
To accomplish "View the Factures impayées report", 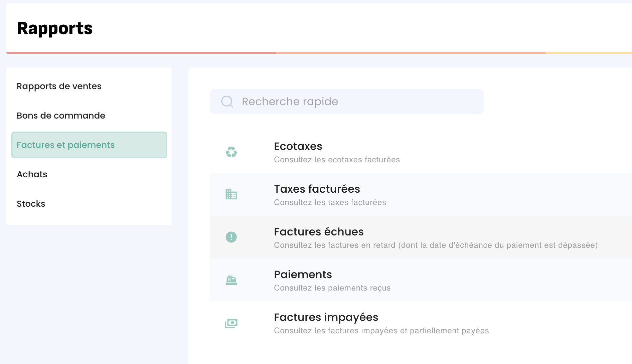I will (326, 317).
